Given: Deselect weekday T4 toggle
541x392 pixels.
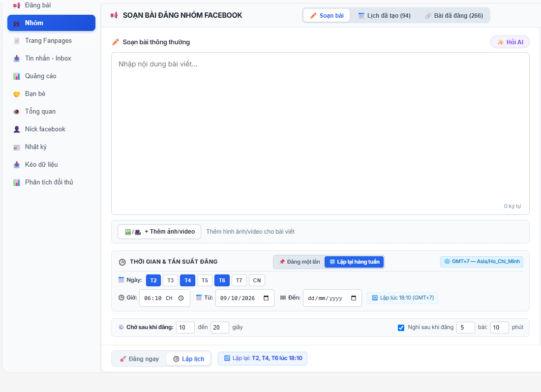Looking at the screenshot, I should click(x=188, y=280).
